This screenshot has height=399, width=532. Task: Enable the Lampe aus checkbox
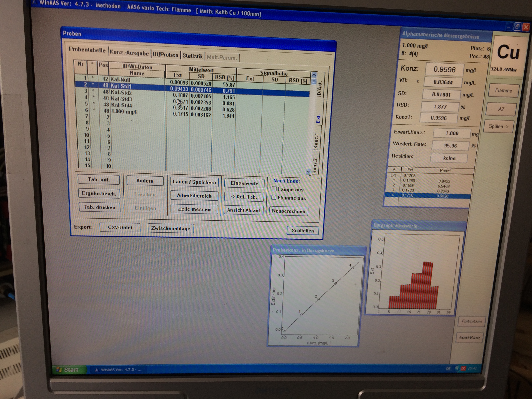[274, 189]
